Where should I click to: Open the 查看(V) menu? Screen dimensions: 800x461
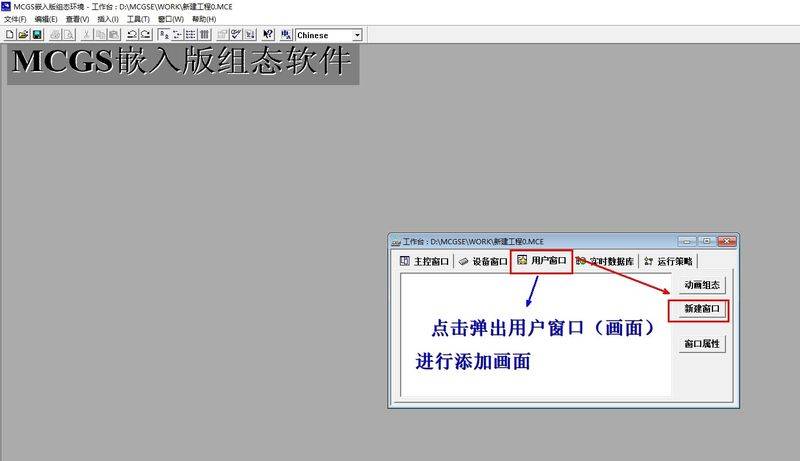(77, 19)
